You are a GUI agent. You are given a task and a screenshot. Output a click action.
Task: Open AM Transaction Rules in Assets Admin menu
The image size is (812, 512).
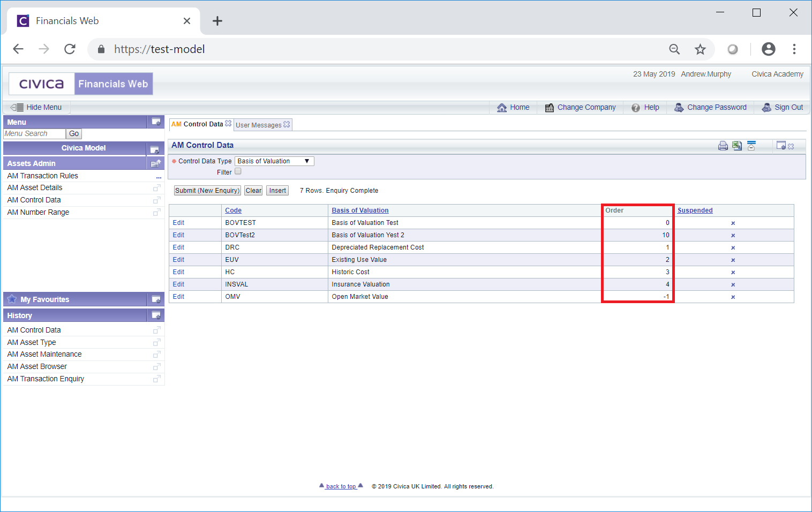coord(43,176)
